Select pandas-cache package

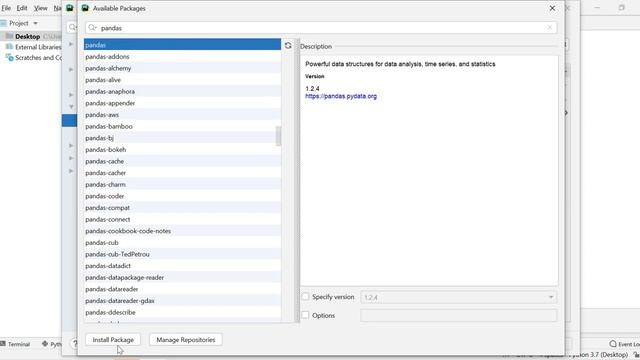coord(182,161)
